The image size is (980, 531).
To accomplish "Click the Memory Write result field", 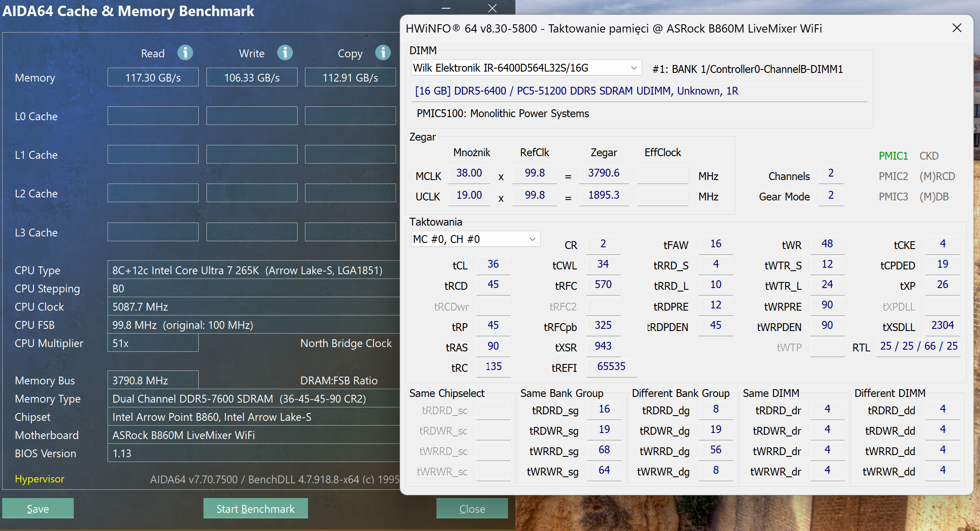I will [x=252, y=78].
